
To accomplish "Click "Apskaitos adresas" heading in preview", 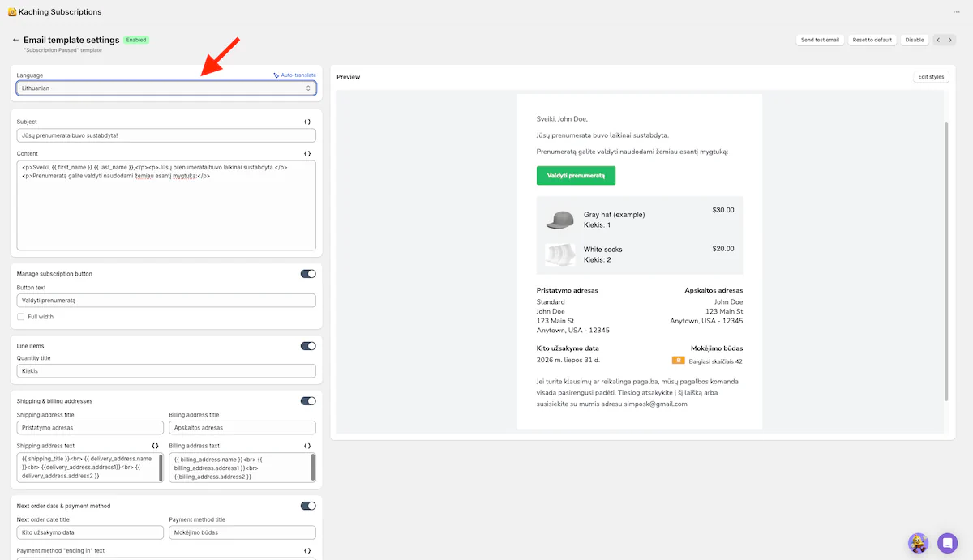I will click(x=714, y=290).
